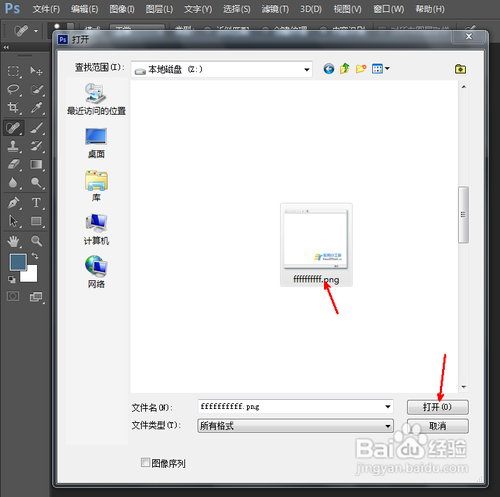Open the 网络 location
Viewport: 500px width, 497px height.
[96, 272]
